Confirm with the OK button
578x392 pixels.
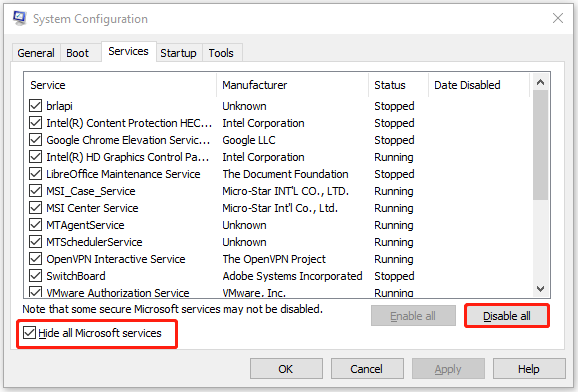(x=286, y=369)
